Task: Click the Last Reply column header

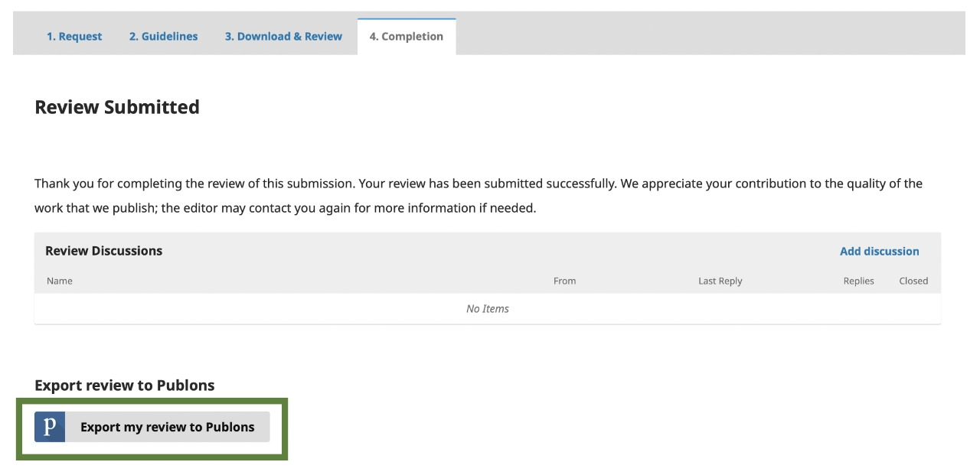Action: pyautogui.click(x=720, y=281)
